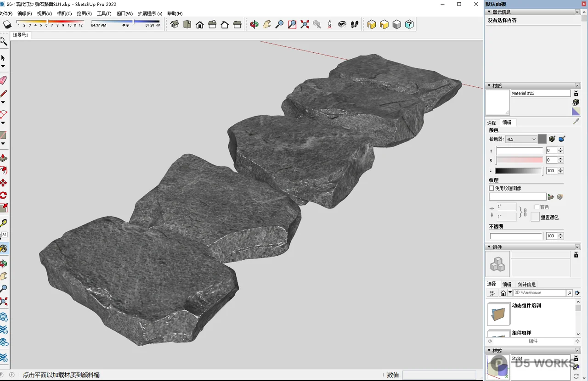Switch to 统计信息 tab in components
The width and height of the screenshot is (588, 381).
[x=526, y=285]
